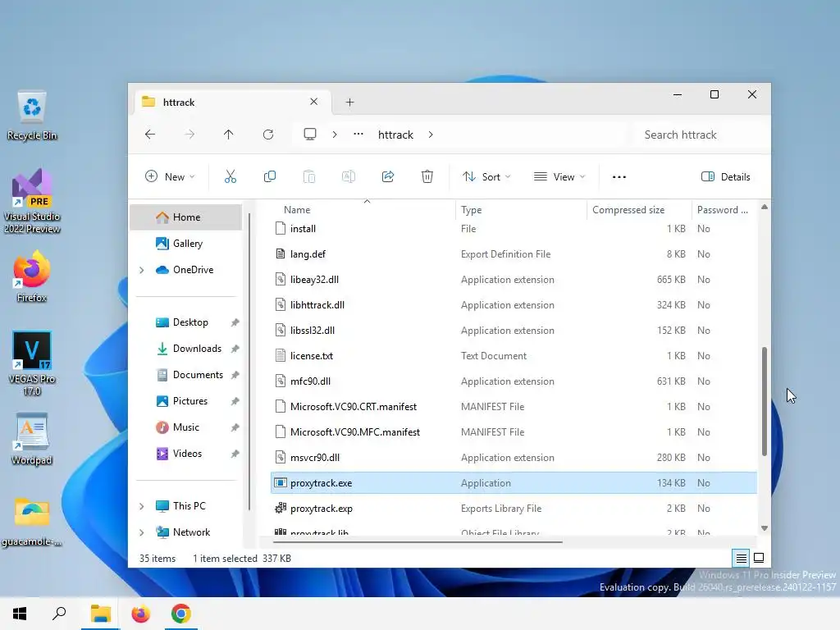Click the Share icon in toolbar
Viewport: 840px width, 630px height.
(x=388, y=177)
